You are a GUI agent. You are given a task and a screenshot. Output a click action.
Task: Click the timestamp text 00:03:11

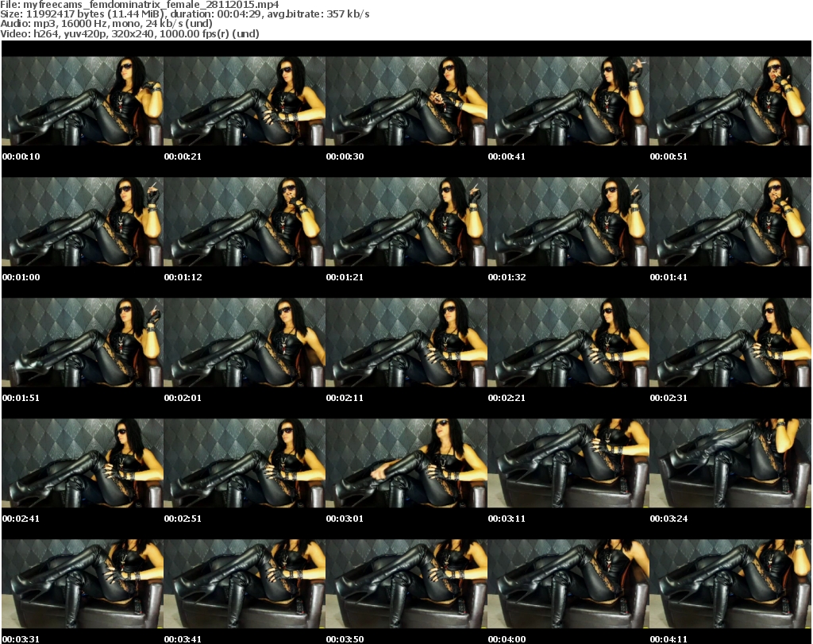(x=507, y=518)
